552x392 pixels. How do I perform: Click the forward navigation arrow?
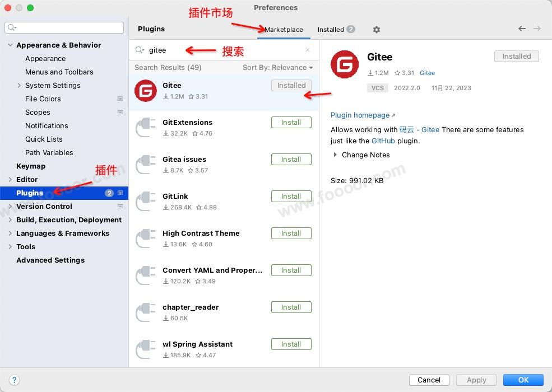tap(537, 29)
